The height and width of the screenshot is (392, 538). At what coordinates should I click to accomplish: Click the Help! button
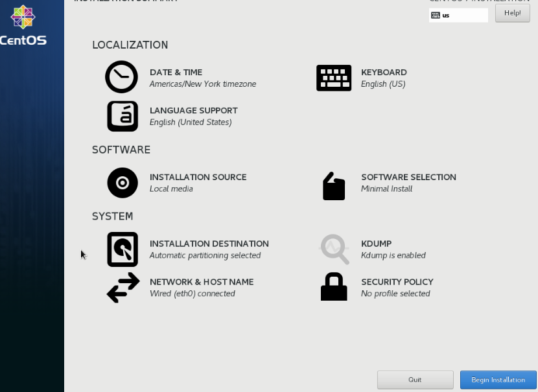[513, 13]
